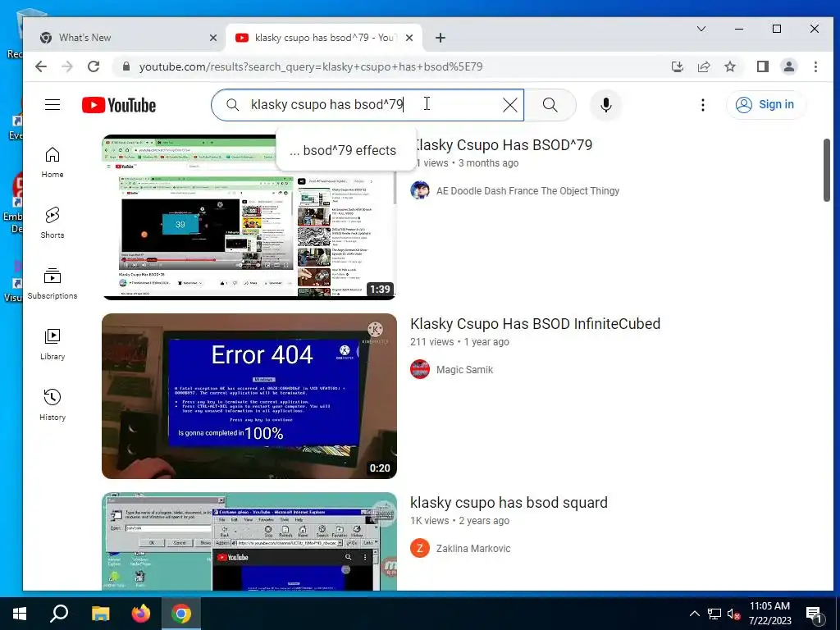The width and height of the screenshot is (840, 630).
Task: Open new tab with plus button
Action: pyautogui.click(x=441, y=38)
